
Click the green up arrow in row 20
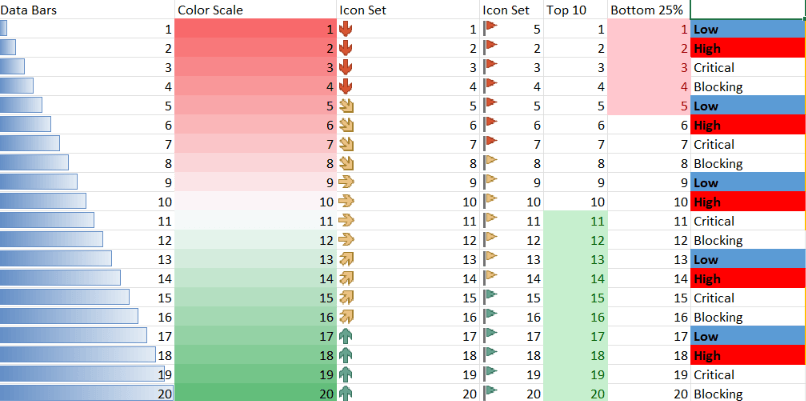tap(346, 394)
